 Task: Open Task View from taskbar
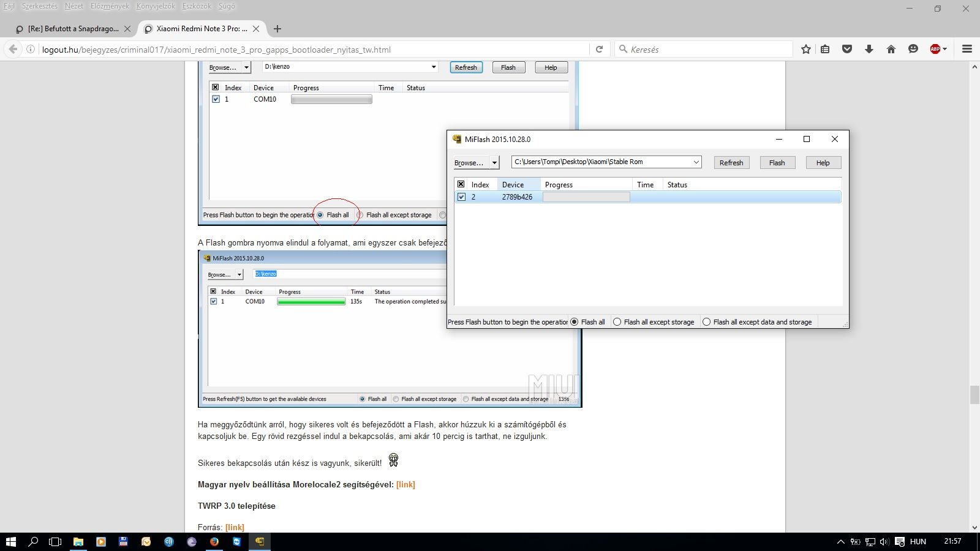tap(55, 542)
